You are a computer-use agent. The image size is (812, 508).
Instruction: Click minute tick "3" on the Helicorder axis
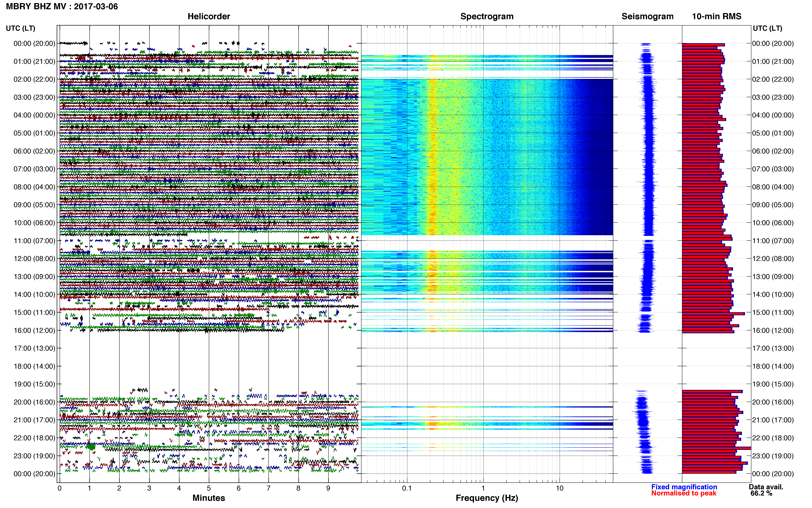pyautogui.click(x=149, y=488)
